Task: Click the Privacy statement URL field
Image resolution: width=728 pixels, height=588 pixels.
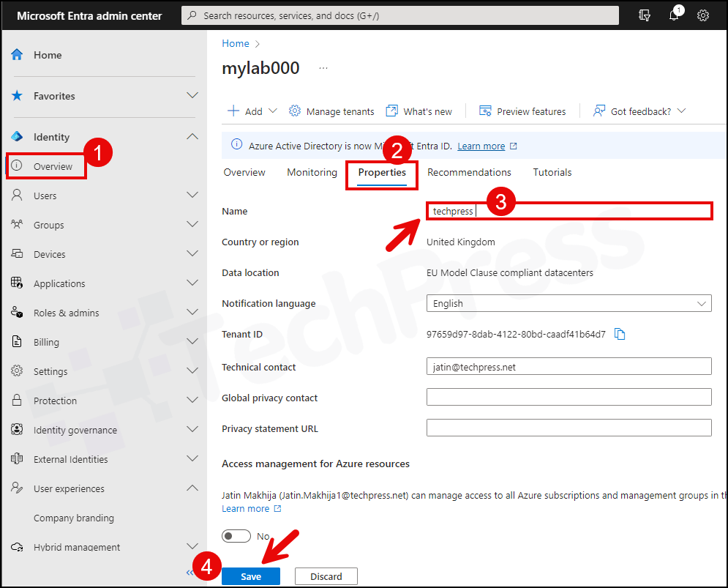Action: tap(568, 428)
